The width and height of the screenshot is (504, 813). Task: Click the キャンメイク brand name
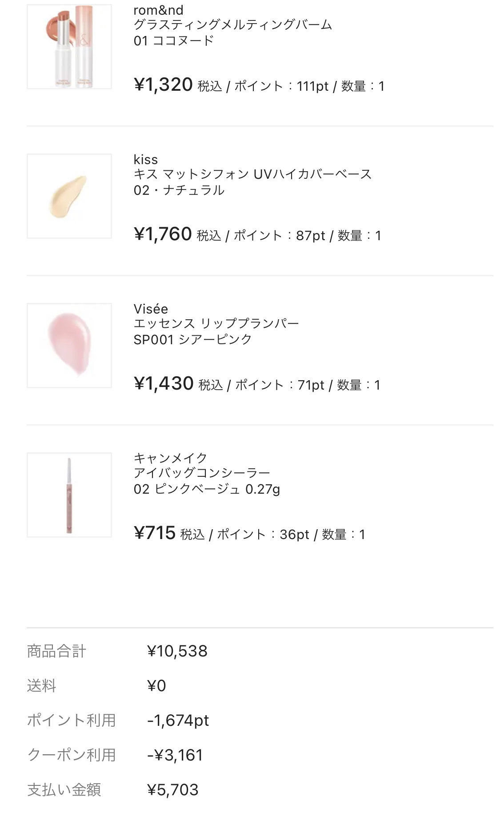pos(170,458)
